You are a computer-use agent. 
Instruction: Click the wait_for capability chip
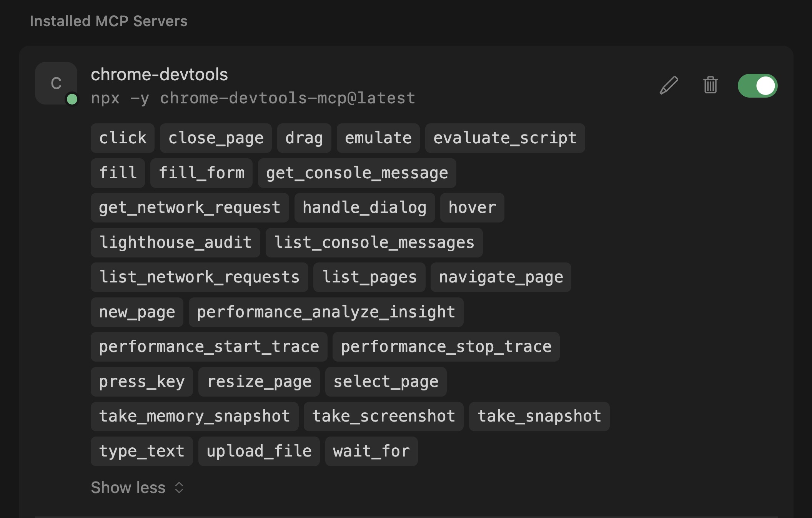click(371, 451)
